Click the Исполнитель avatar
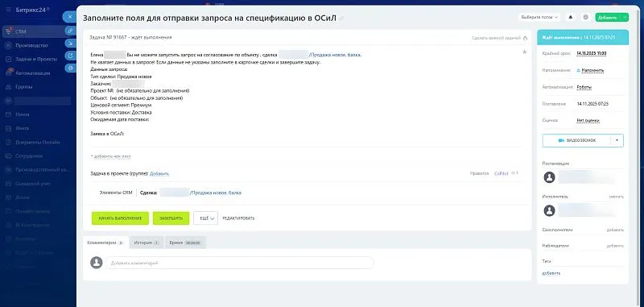This screenshot has width=644, height=307. pyautogui.click(x=549, y=211)
